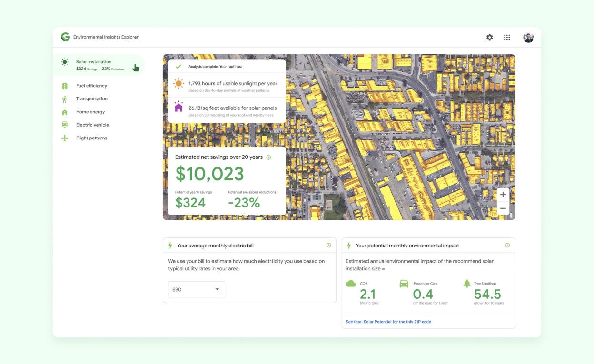Click the Tree Seedlings tree icon

[467, 283]
